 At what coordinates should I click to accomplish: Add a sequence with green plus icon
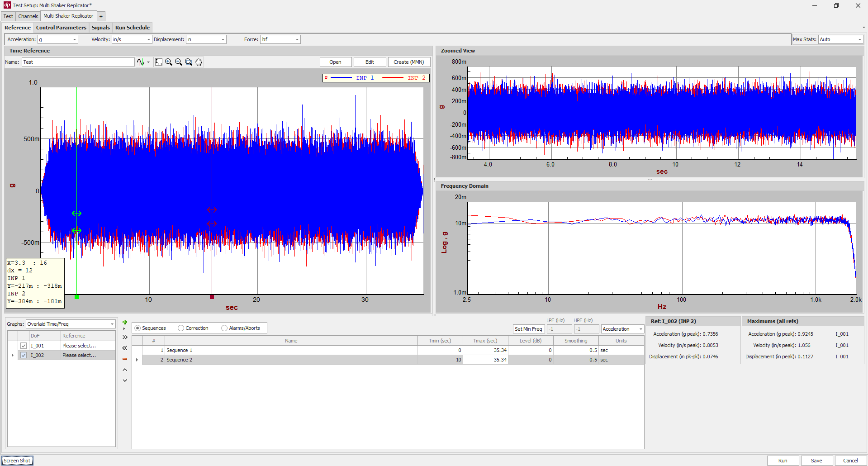point(125,323)
